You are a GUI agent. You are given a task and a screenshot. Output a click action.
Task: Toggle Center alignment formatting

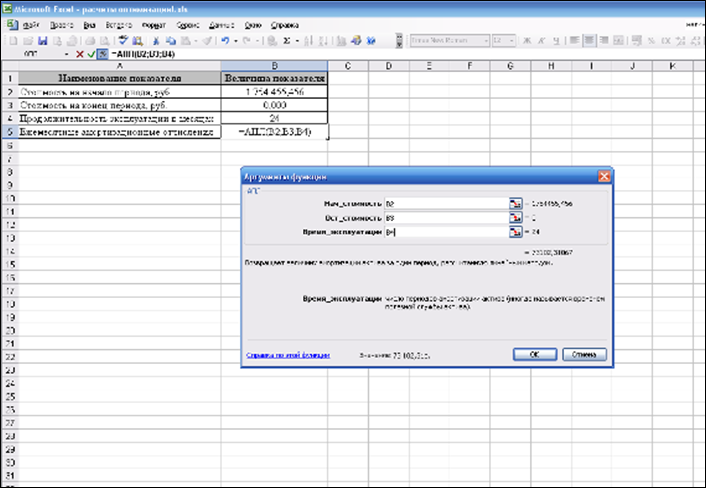pyautogui.click(x=589, y=41)
